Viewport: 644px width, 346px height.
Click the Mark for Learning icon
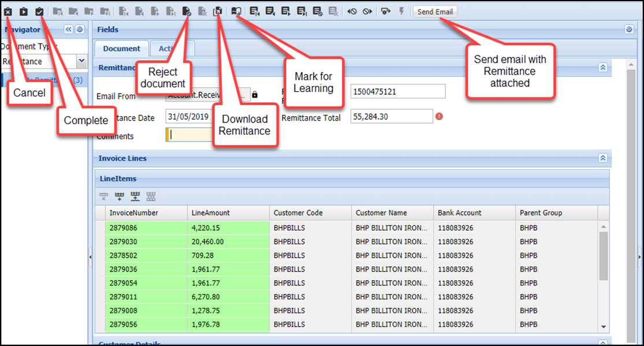pyautogui.click(x=236, y=12)
